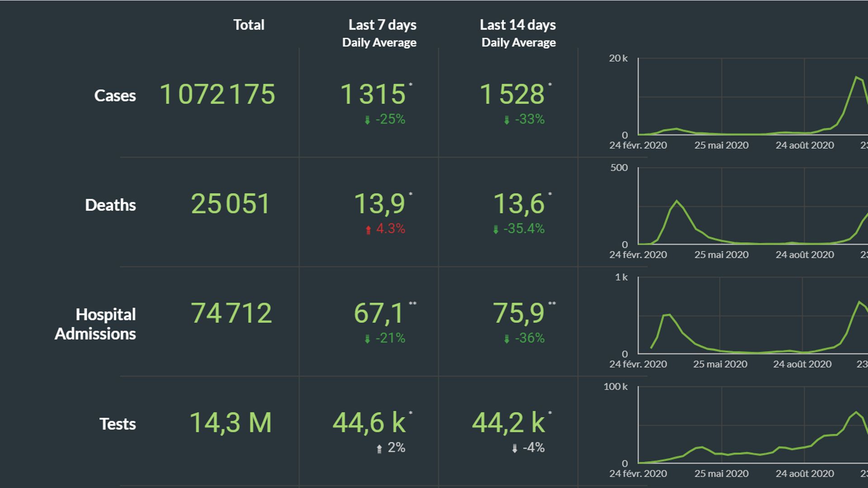Viewport: 868px width, 488px height.
Task: Click the 14-day tests average 44,2 k
Action: tap(509, 423)
